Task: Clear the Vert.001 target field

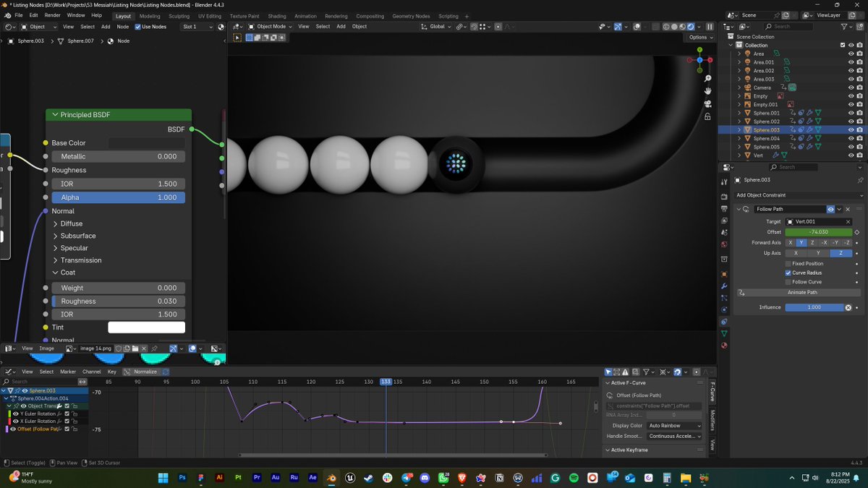Action: click(848, 222)
